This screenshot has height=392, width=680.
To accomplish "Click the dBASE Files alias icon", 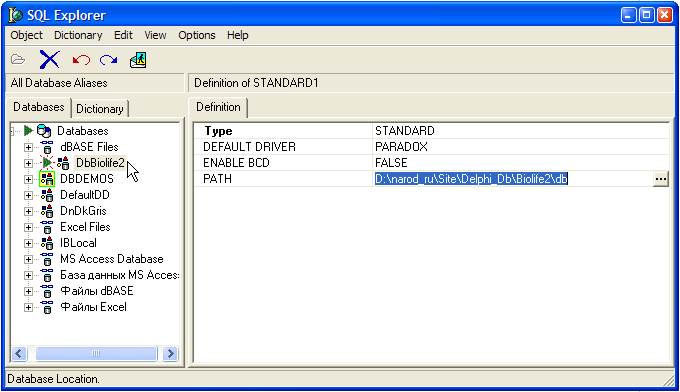I will 47,147.
